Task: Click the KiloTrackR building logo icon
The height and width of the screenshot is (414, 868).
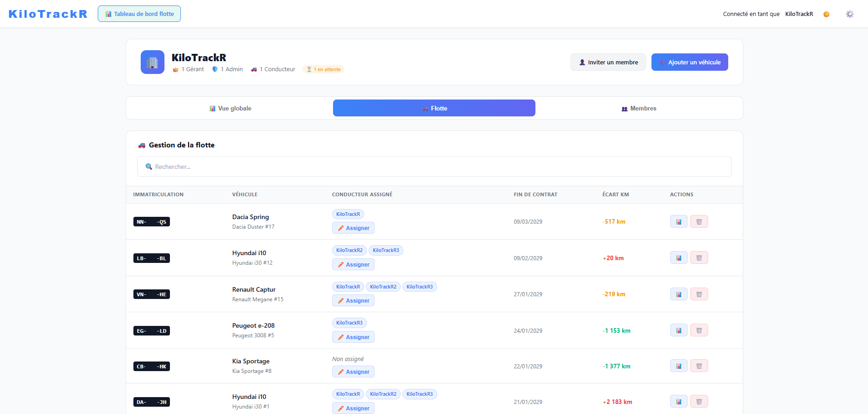Action: pyautogui.click(x=153, y=62)
